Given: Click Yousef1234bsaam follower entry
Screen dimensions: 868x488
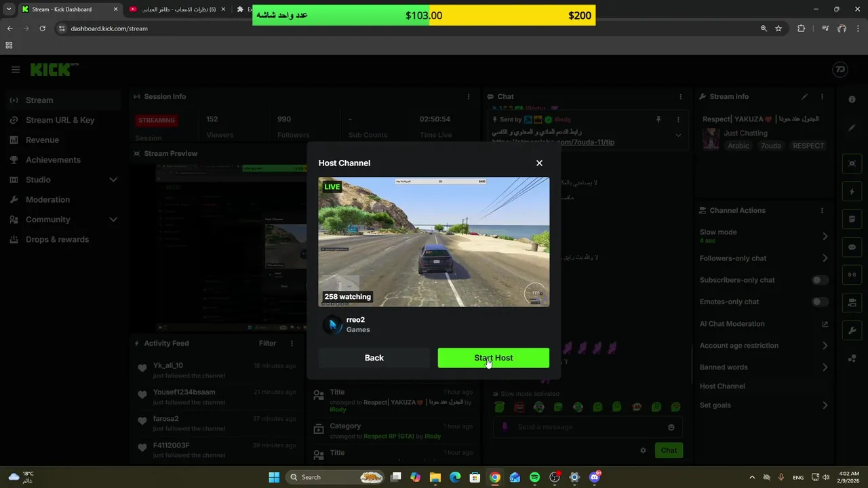Looking at the screenshot, I should 184,392.
